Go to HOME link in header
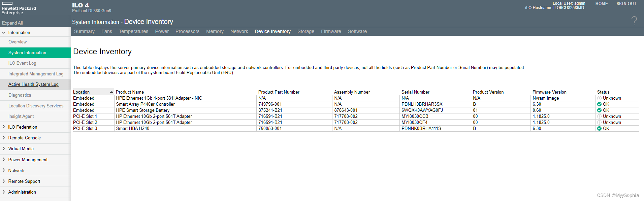The width and height of the screenshot is (644, 201). pos(602,4)
